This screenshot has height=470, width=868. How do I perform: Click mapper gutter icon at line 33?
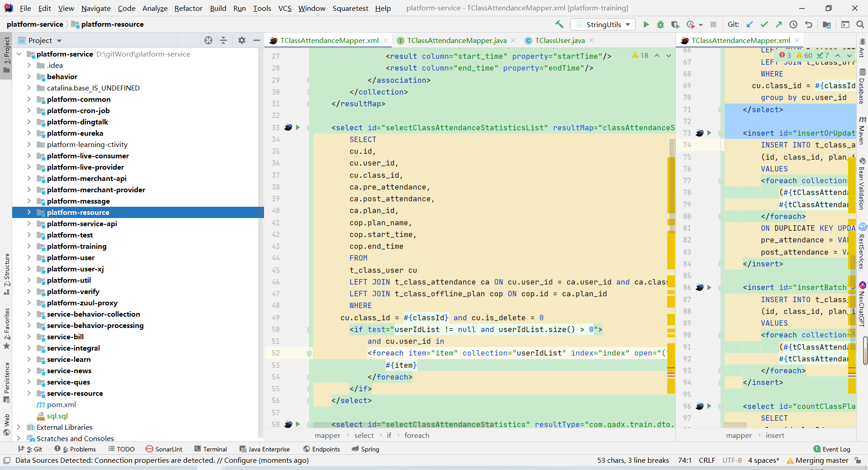[x=288, y=128]
